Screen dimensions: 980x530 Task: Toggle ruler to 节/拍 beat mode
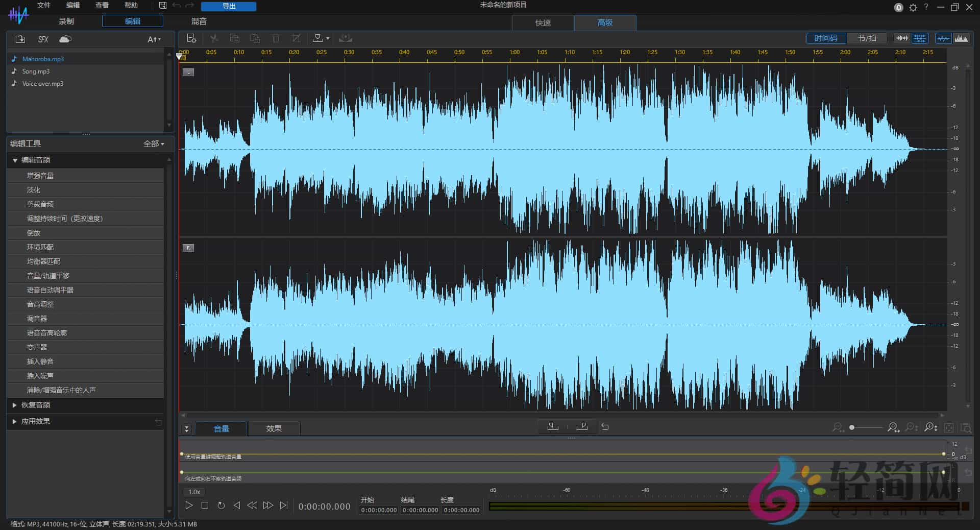click(x=867, y=38)
